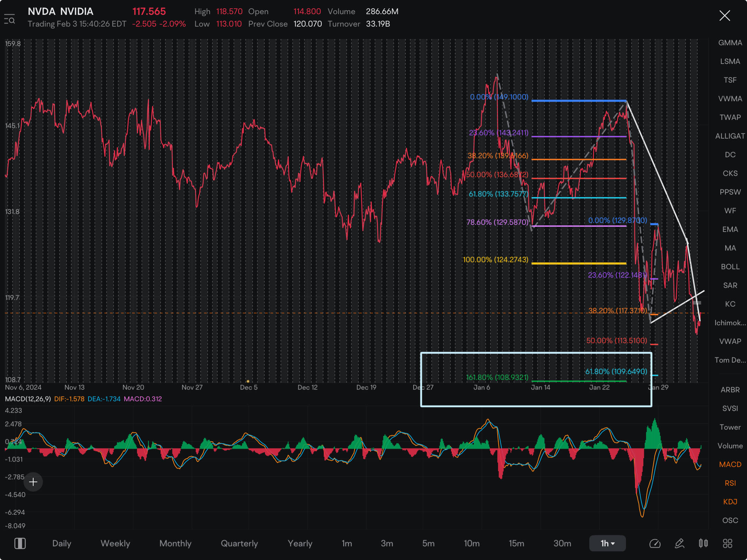747x560 pixels.
Task: Select the 100.00% (124.2743) Fibonacci level
Action: tap(496, 260)
